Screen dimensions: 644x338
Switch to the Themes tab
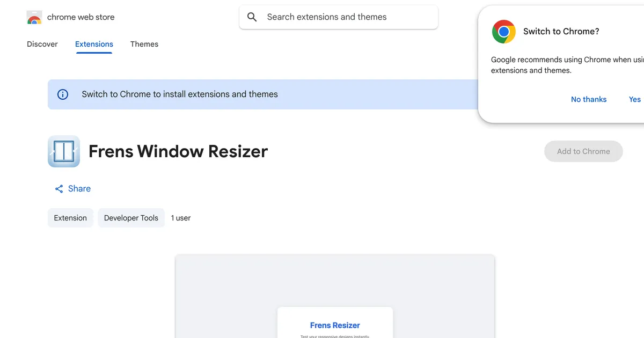point(144,44)
